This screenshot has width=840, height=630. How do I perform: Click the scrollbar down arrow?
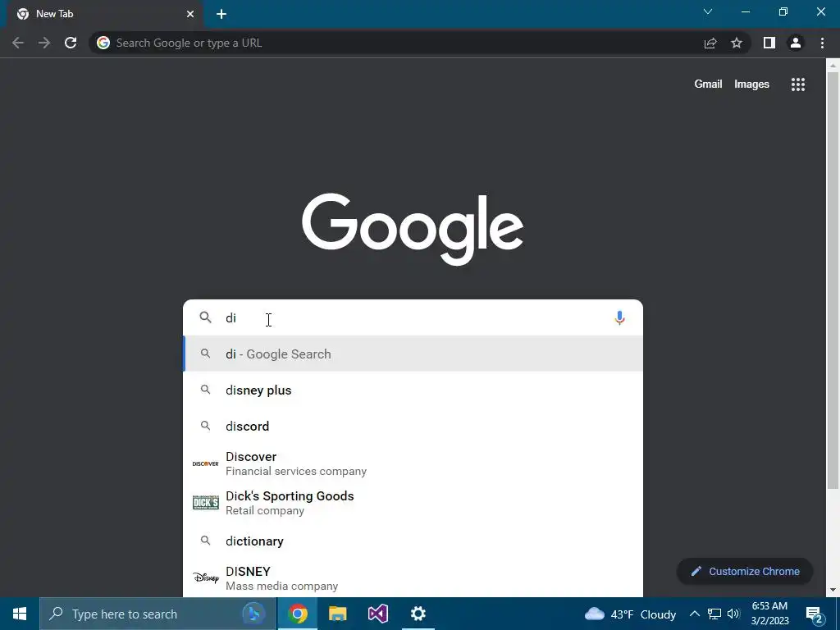point(833,590)
